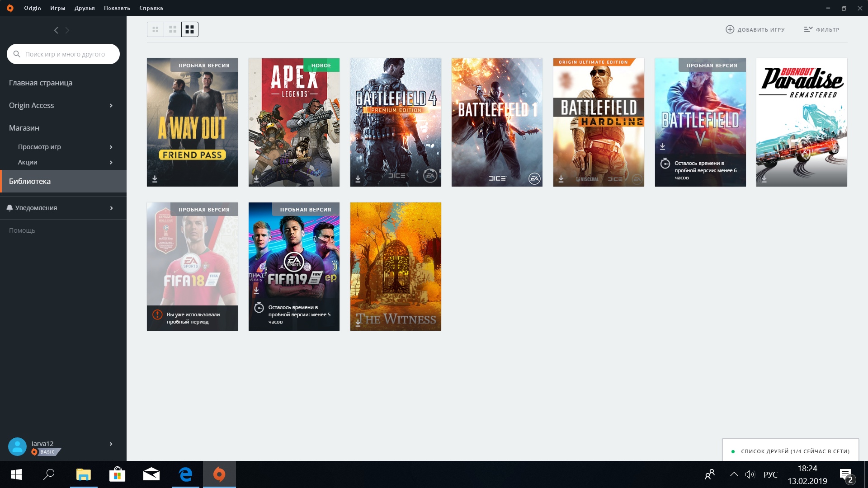
Task: Click the plus icon to add game
Action: pos(730,29)
